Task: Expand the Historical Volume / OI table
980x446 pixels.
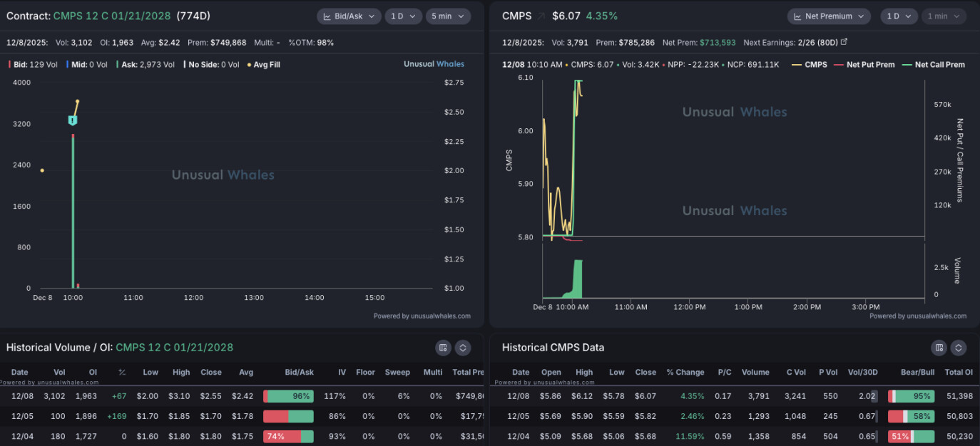Action: [x=463, y=348]
